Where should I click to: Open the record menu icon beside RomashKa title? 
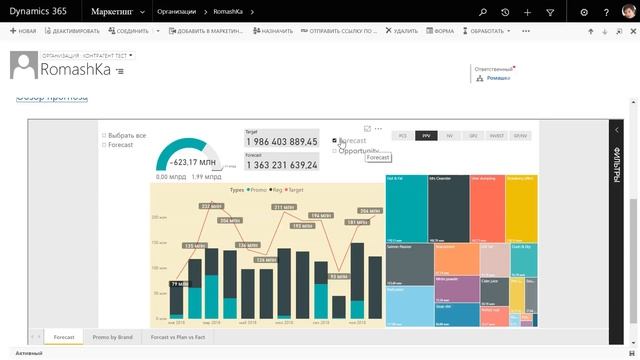(120, 71)
